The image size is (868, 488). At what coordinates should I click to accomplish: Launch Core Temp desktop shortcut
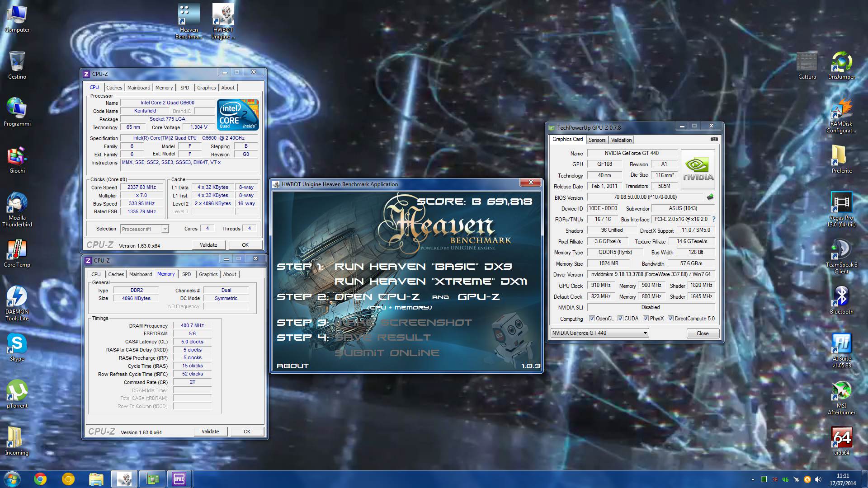click(x=17, y=253)
